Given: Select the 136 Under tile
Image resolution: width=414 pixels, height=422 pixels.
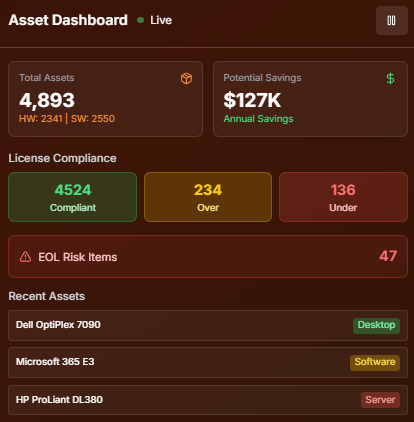Looking at the screenshot, I should [x=343, y=197].
